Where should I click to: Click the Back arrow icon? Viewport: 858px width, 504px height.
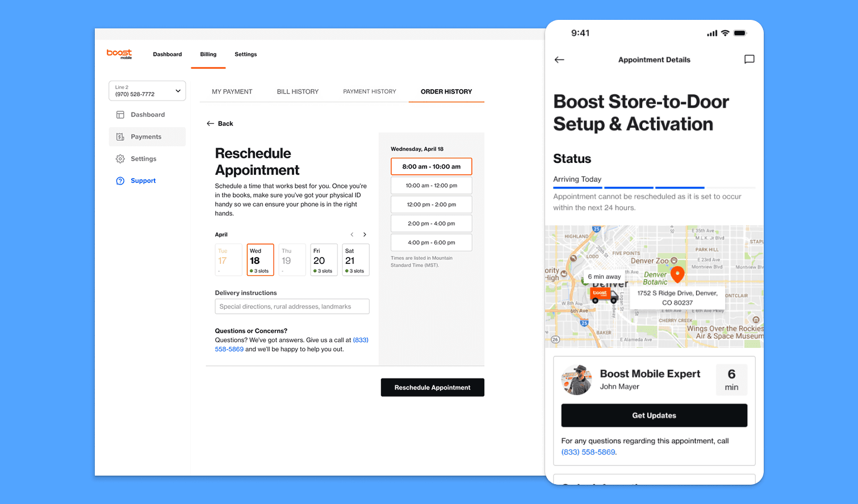(x=210, y=124)
